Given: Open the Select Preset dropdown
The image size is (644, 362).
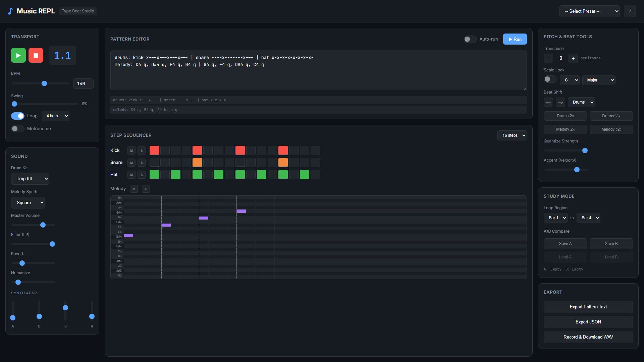Looking at the screenshot, I should pos(589,11).
